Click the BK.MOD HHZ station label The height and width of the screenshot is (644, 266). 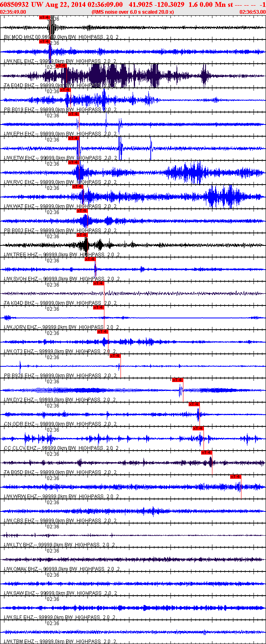coord(61,37)
